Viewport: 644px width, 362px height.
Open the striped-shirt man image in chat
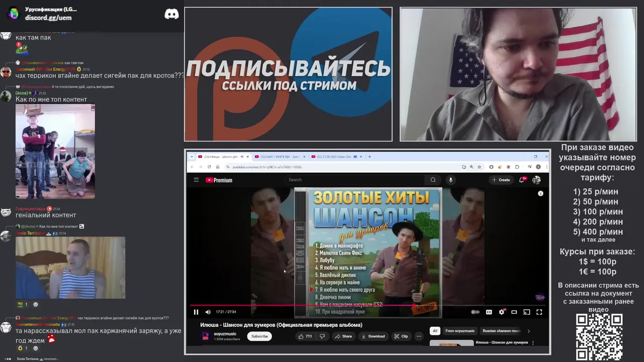click(x=70, y=267)
